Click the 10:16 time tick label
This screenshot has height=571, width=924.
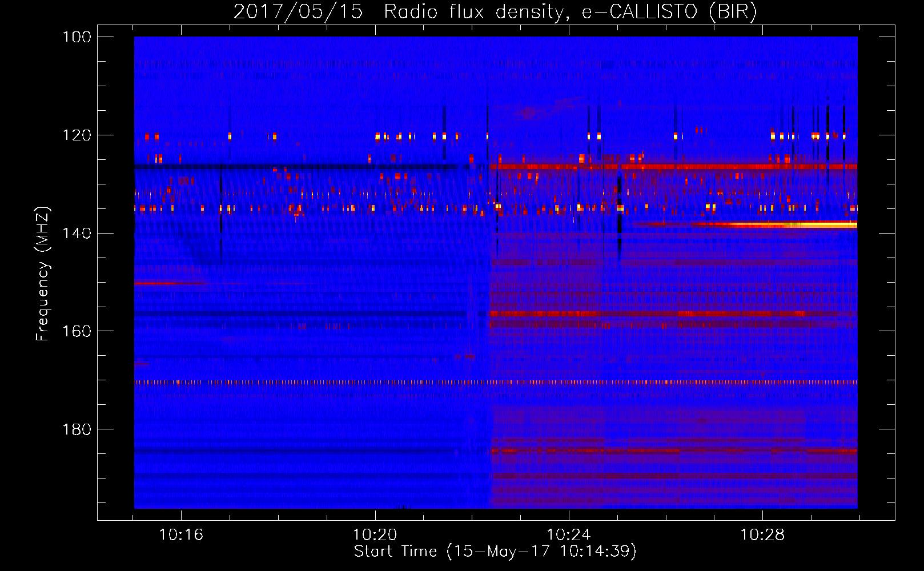[x=181, y=535]
